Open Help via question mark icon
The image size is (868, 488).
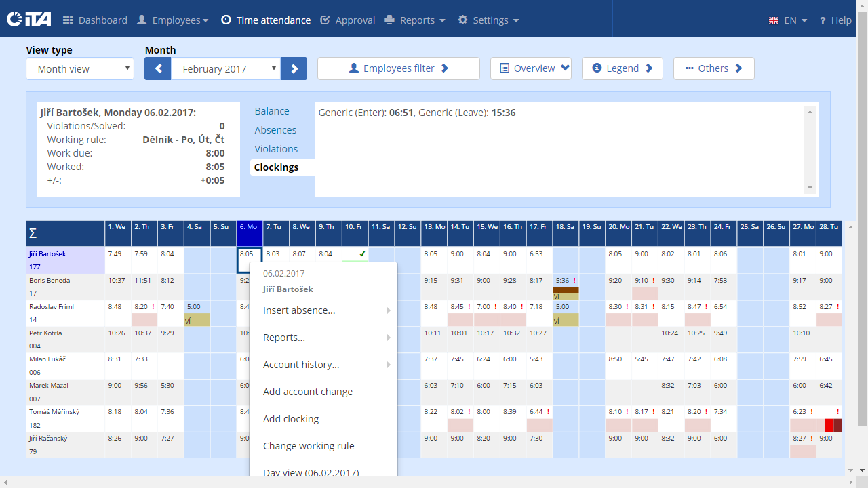click(x=823, y=20)
